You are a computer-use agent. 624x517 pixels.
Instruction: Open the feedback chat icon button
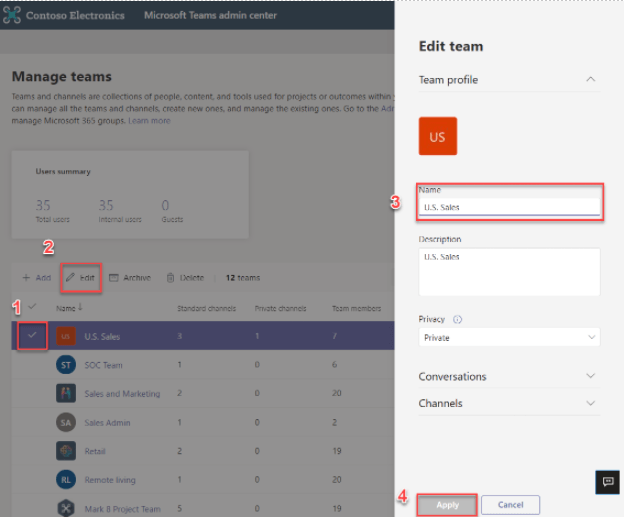pos(607,482)
